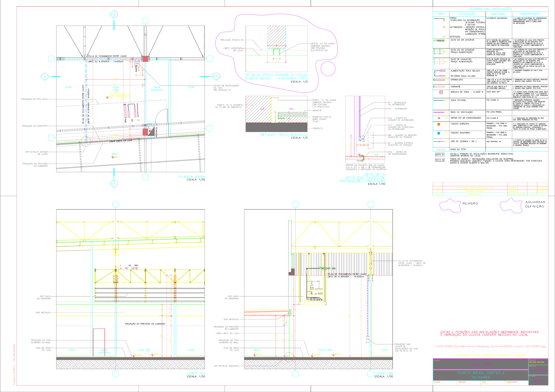Click the R02 revision field in title block

pyautogui.click(x=539, y=380)
